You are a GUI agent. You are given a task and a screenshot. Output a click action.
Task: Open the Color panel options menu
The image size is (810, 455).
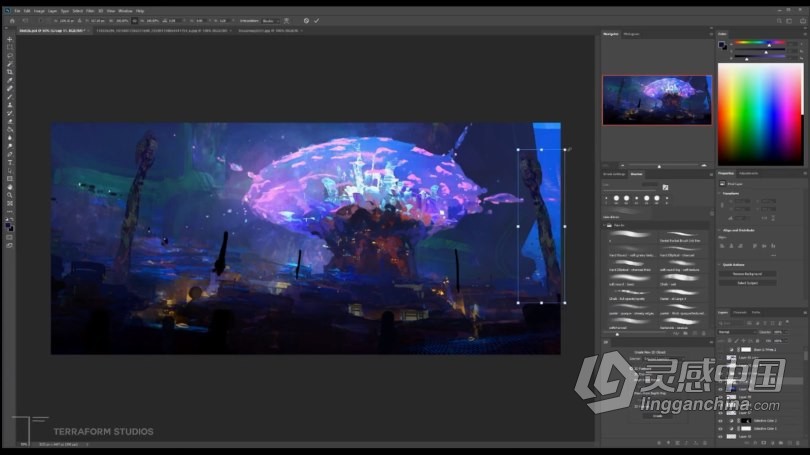[803, 34]
